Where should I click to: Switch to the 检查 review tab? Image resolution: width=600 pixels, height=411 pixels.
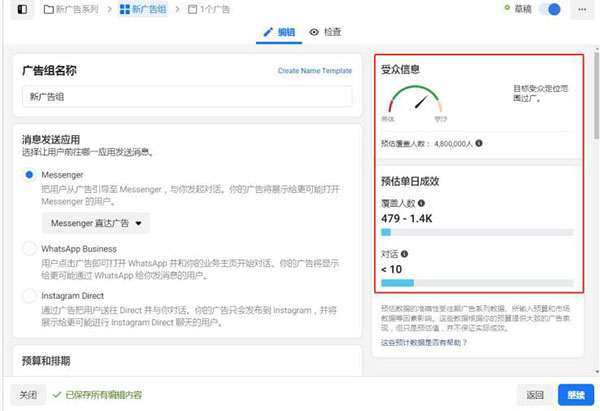click(x=325, y=33)
